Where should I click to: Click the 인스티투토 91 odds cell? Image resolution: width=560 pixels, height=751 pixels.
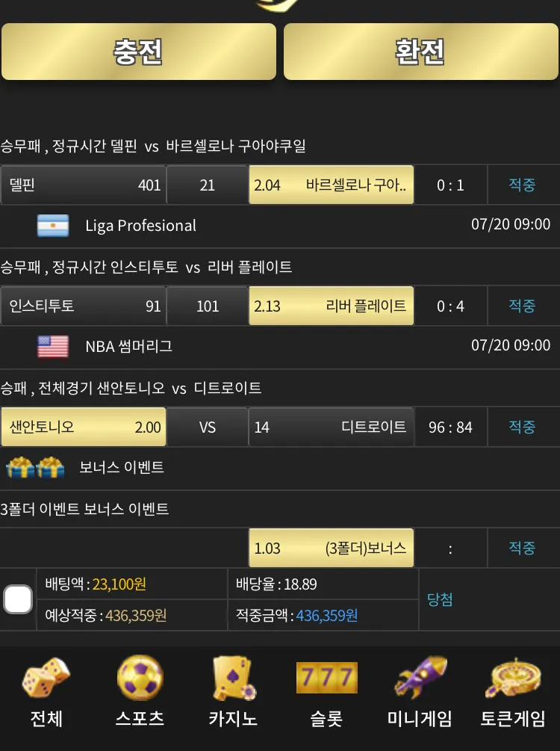tap(84, 306)
